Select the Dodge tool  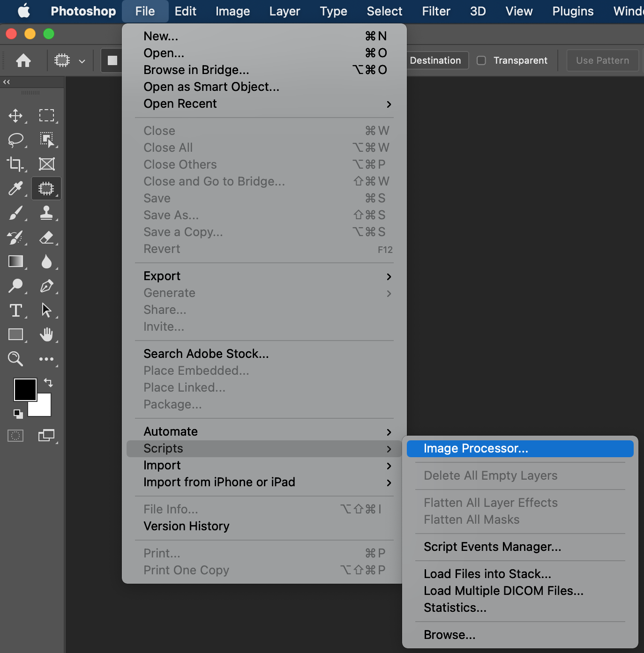click(x=15, y=286)
